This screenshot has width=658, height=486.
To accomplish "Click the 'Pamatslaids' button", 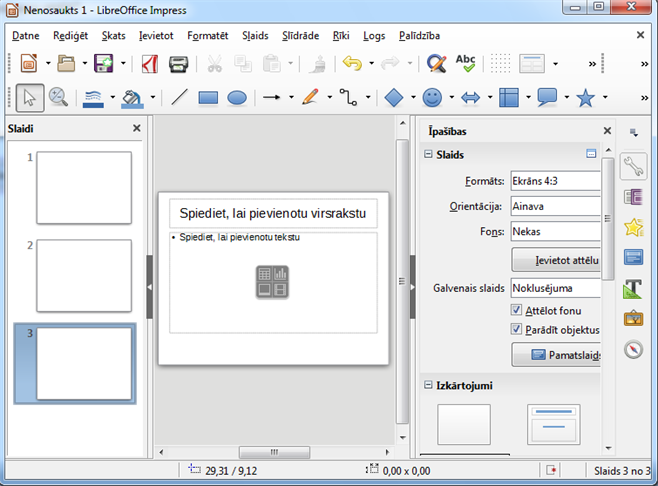I will pos(556,355).
